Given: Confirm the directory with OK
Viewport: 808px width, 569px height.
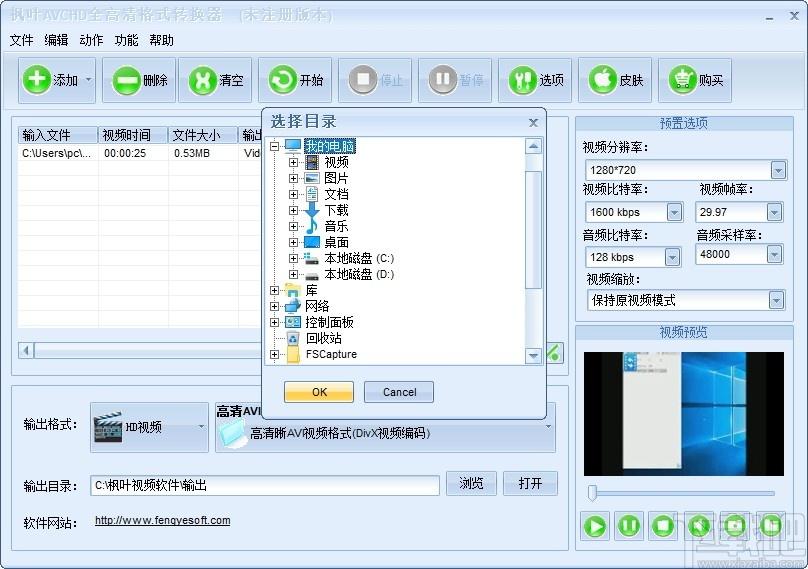Looking at the screenshot, I should pos(319,392).
